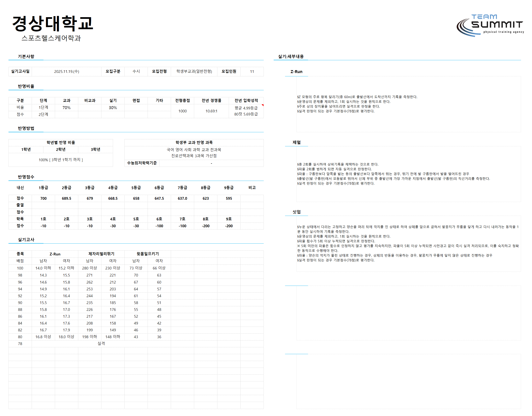
Task: Select the 14.0 이하 cell
Action: pyautogui.click(x=43, y=268)
